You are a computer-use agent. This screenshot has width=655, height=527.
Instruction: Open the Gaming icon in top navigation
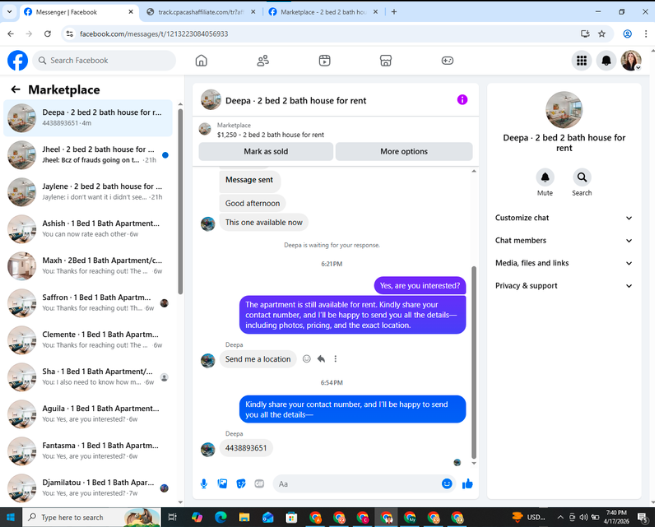point(447,61)
